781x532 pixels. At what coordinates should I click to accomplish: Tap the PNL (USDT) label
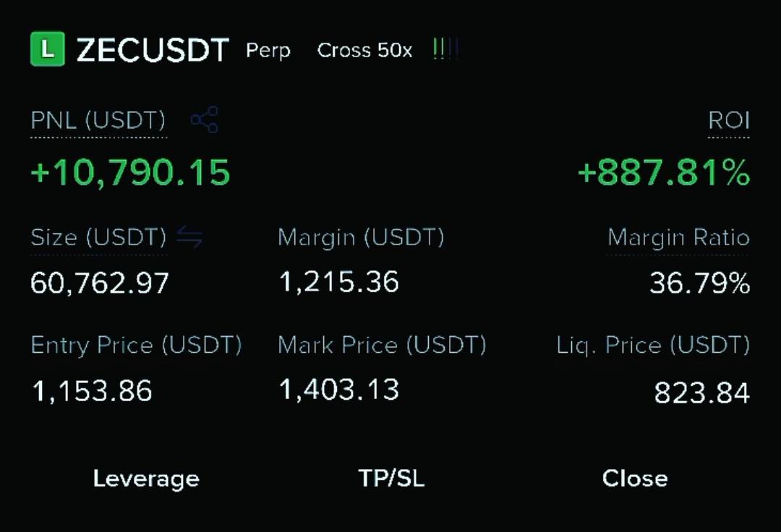click(98, 121)
